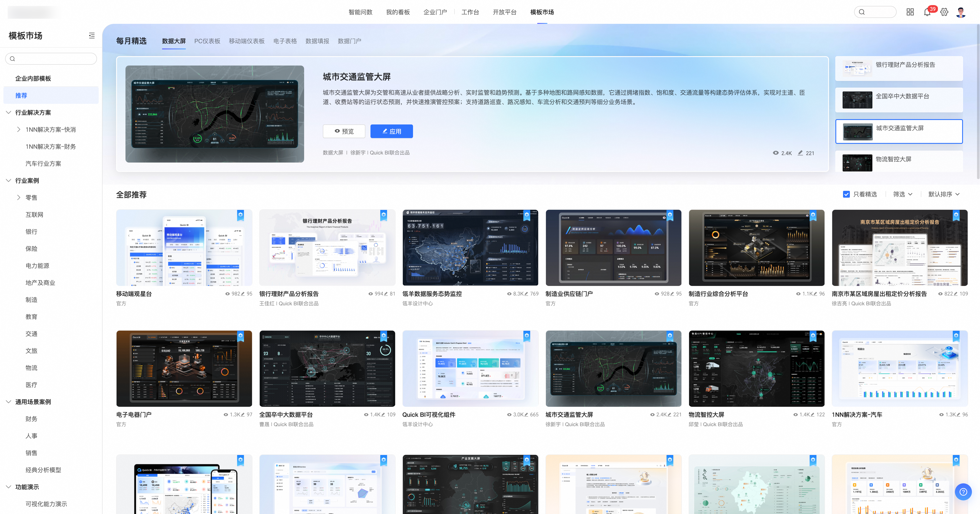Click the usage pencil icon beside 221
The height and width of the screenshot is (514, 980).
point(801,153)
